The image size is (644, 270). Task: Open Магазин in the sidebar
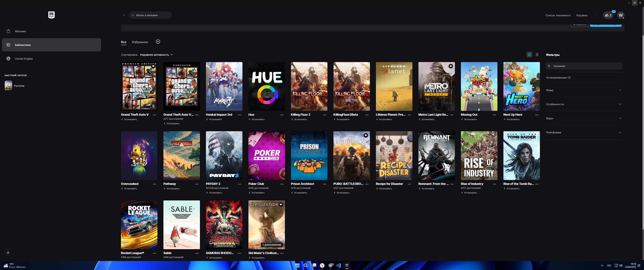pos(51,31)
